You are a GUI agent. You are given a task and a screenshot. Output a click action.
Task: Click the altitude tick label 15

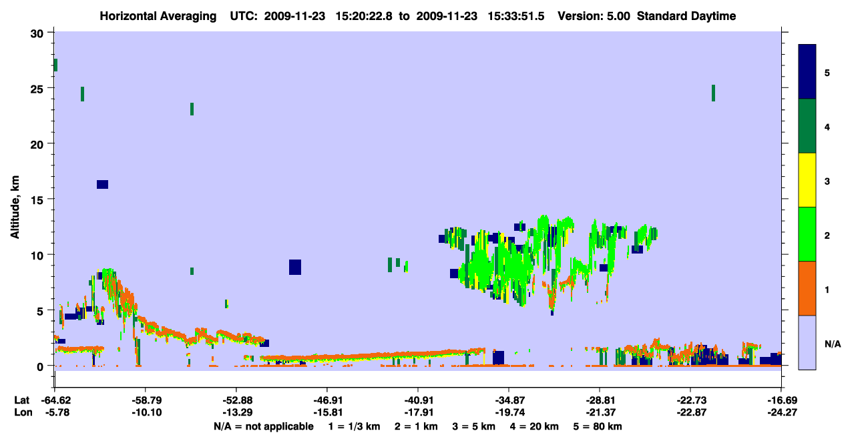[38, 199]
